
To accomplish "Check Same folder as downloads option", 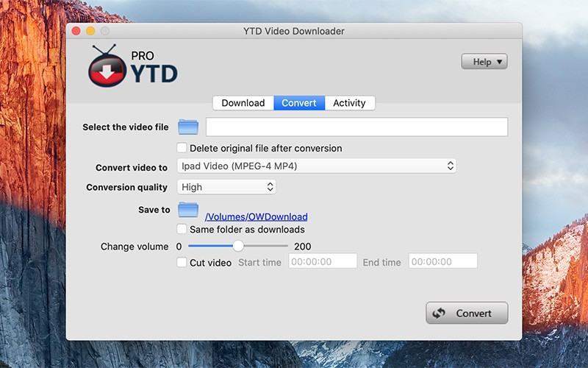I will coord(182,229).
